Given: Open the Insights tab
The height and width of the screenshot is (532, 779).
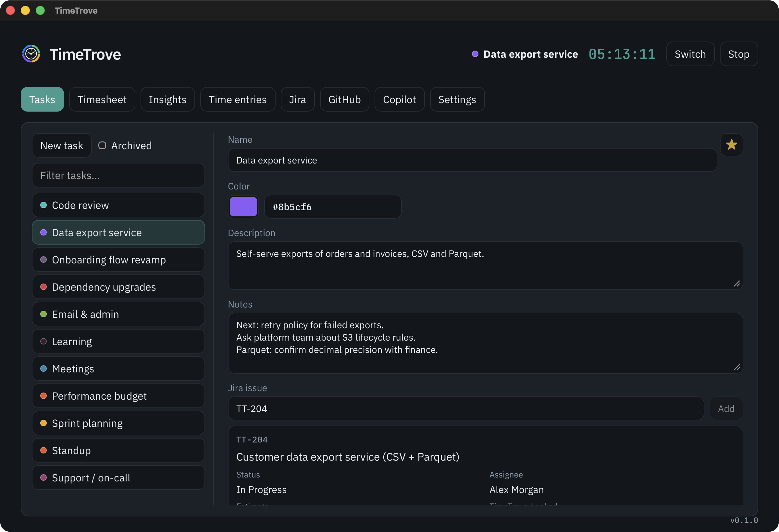Looking at the screenshot, I should (x=167, y=100).
